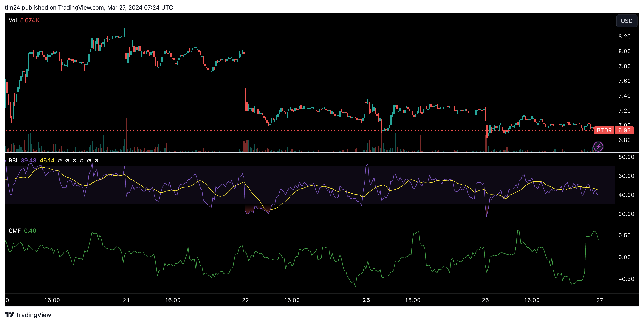Image resolution: width=644 pixels, height=323 pixels.
Task: Click the last empty-value symbol in RSI legend
Action: [96, 161]
